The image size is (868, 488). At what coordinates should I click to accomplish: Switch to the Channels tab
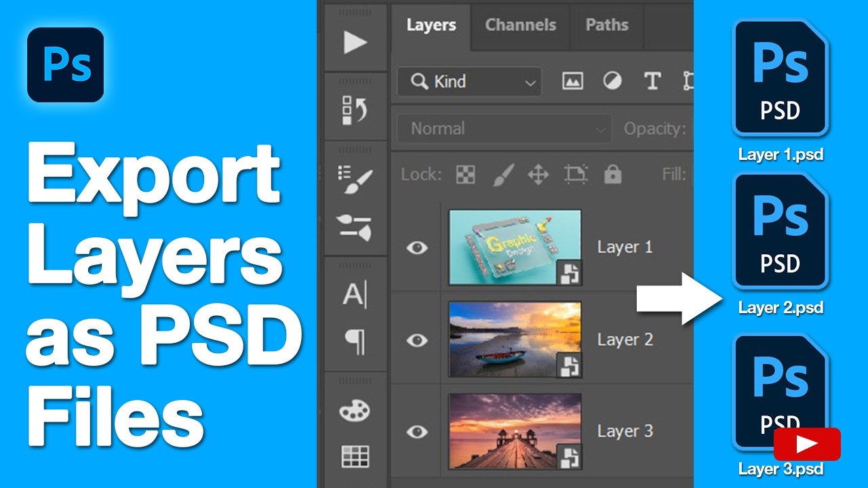tap(520, 25)
